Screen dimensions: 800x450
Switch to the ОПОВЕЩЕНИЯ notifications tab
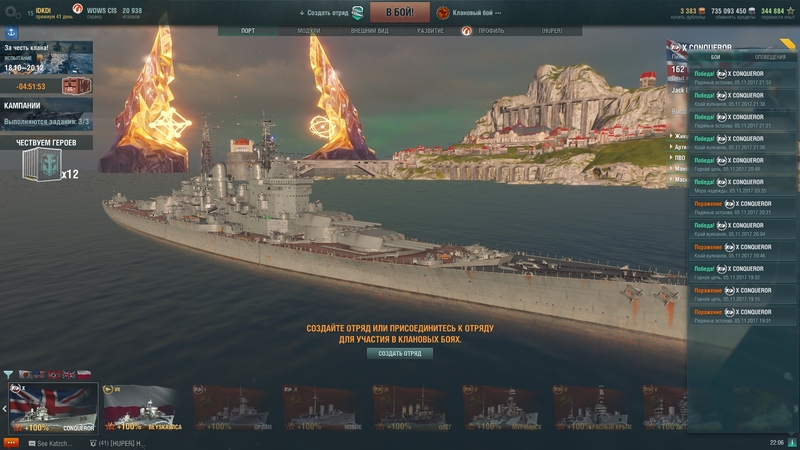coord(770,57)
